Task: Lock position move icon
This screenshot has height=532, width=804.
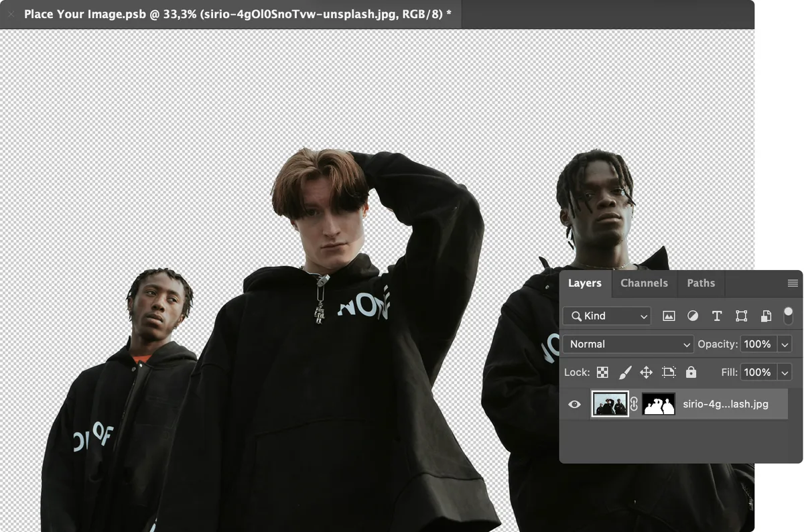Action: (x=647, y=373)
